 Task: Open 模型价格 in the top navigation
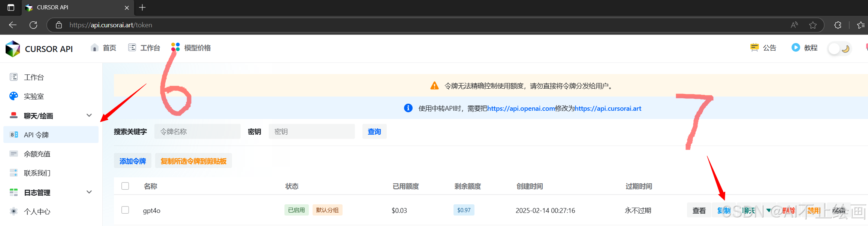click(x=198, y=48)
